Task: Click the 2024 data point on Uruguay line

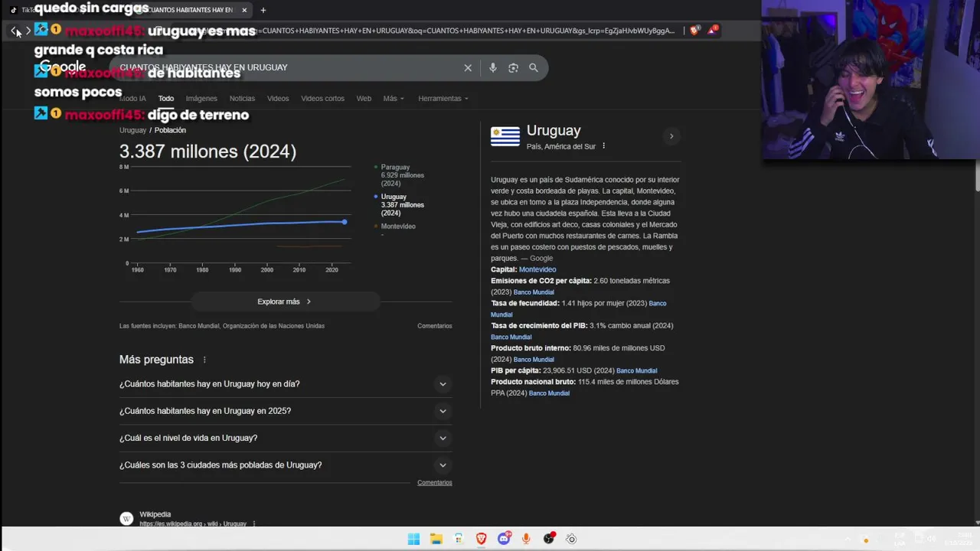Action: click(345, 222)
